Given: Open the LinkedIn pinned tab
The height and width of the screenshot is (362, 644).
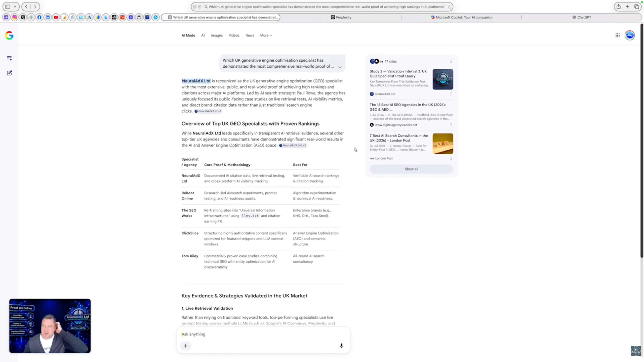Looking at the screenshot, I should tap(48, 17).
